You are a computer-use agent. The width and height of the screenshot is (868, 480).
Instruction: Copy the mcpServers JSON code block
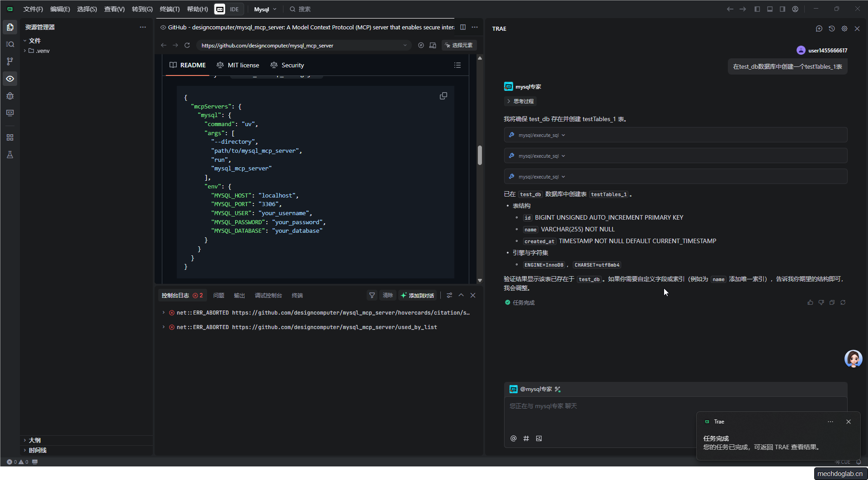coord(443,96)
